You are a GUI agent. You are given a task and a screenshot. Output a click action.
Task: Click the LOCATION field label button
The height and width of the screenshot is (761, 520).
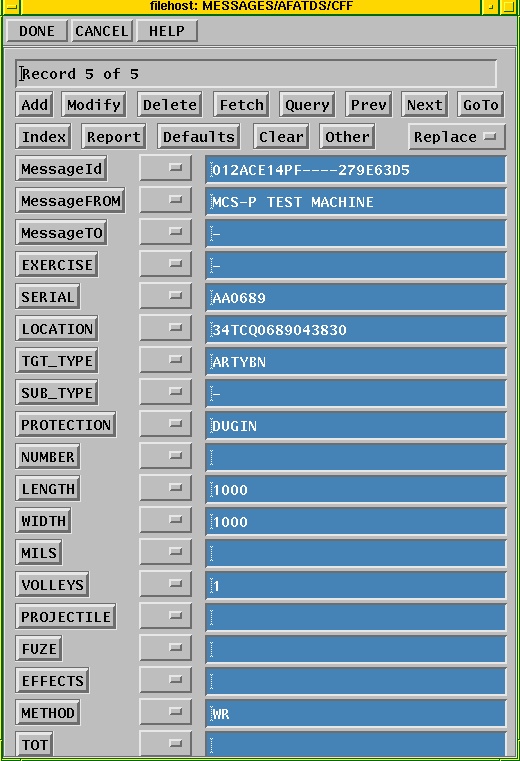(57, 329)
